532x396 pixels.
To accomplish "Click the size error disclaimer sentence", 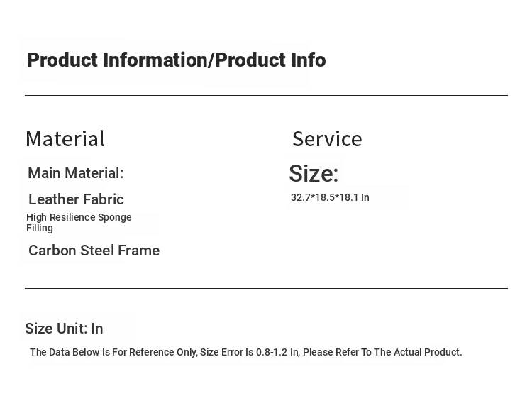I will point(245,353).
